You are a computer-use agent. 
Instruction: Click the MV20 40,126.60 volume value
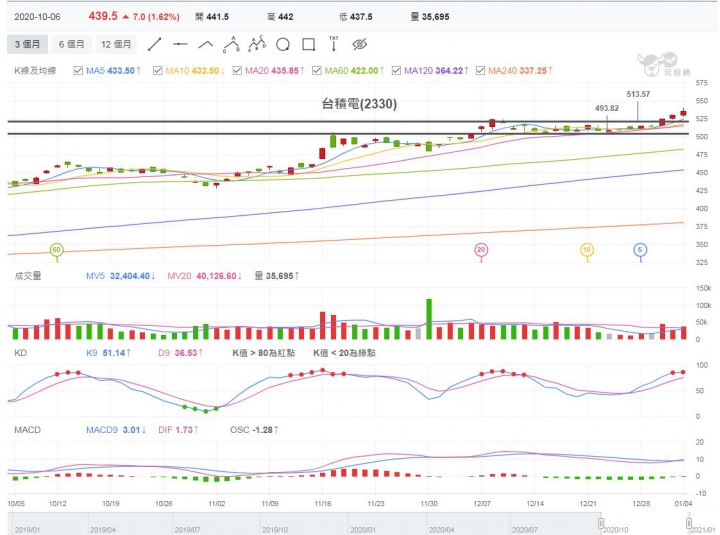click(x=204, y=276)
